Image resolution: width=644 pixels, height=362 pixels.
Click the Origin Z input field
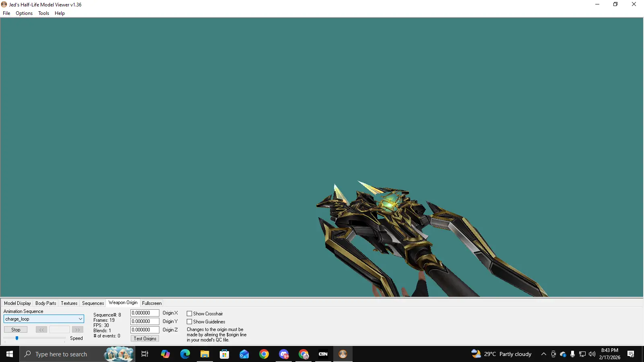[145, 330]
